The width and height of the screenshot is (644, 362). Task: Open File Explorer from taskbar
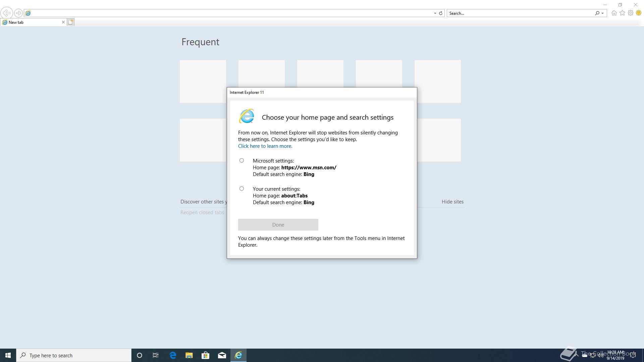tap(189, 355)
